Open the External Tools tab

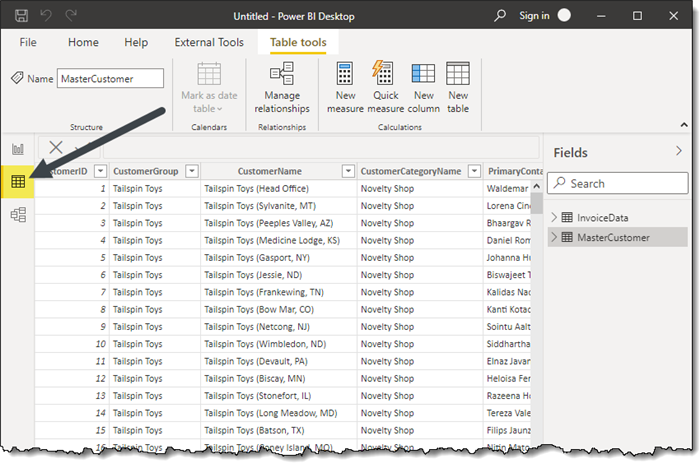(208, 43)
